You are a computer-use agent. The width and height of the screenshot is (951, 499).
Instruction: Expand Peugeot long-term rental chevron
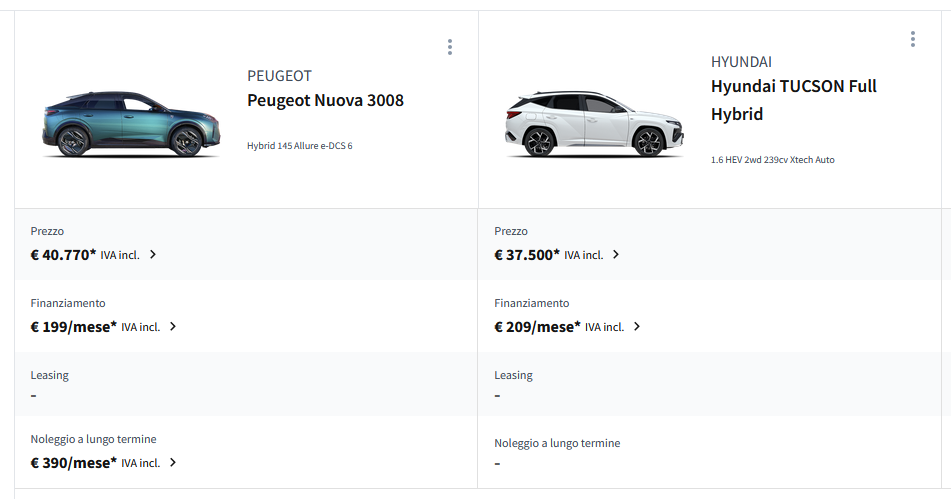[x=173, y=463]
